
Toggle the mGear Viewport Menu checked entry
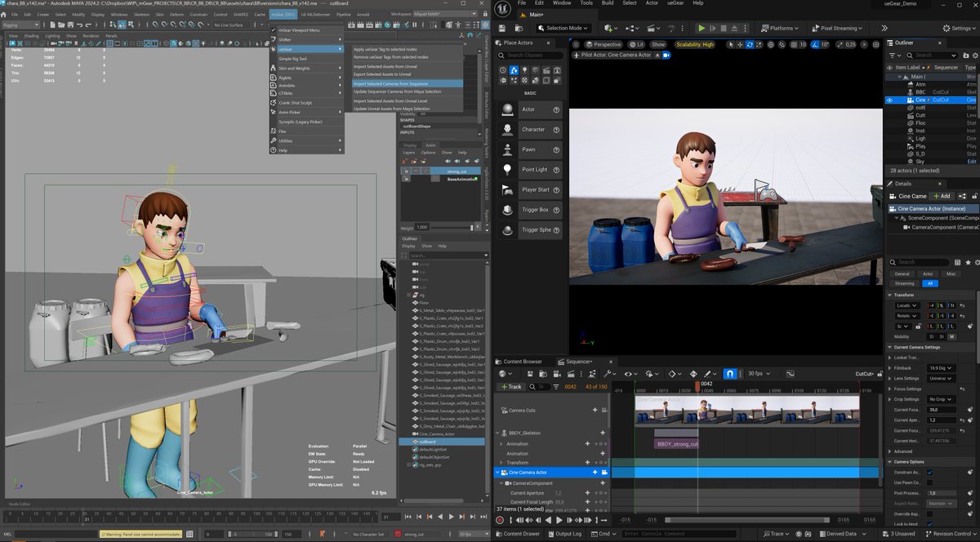pyautogui.click(x=307, y=29)
